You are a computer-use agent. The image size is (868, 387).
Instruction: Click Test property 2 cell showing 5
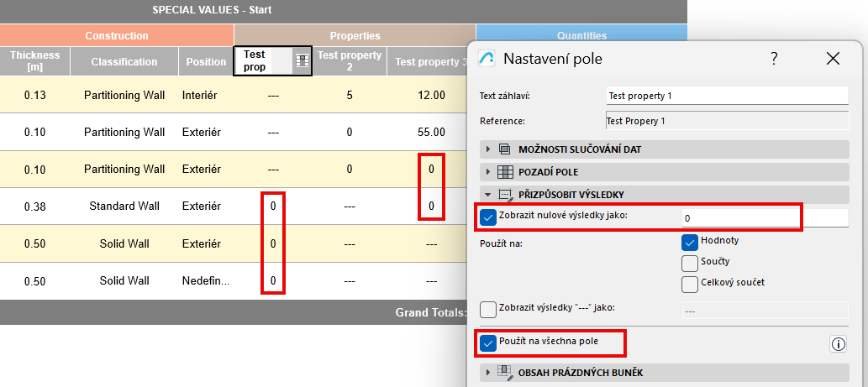click(x=350, y=95)
